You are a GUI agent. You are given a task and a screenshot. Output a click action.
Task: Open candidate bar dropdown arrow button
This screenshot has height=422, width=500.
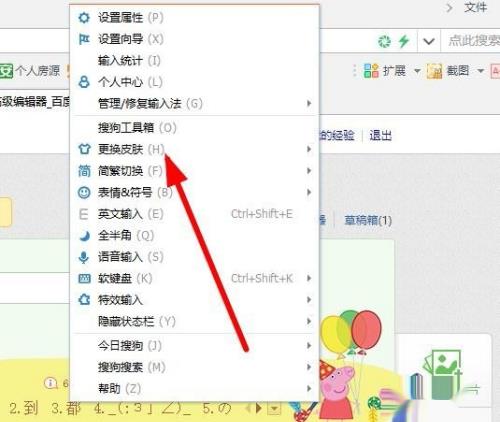tap(275, 408)
